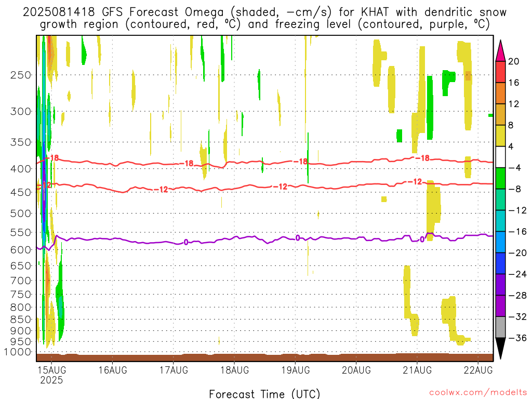Select the 300 pressure level label
This screenshot has height=399, width=532.
point(21,111)
